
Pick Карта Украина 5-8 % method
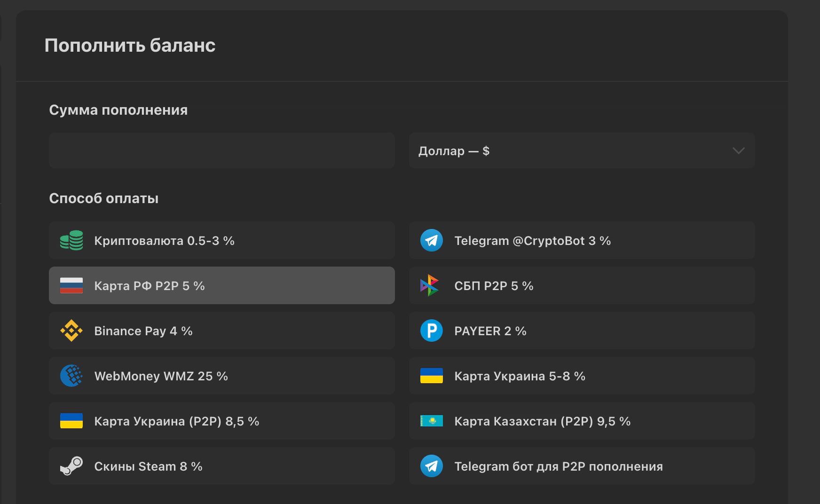581,376
